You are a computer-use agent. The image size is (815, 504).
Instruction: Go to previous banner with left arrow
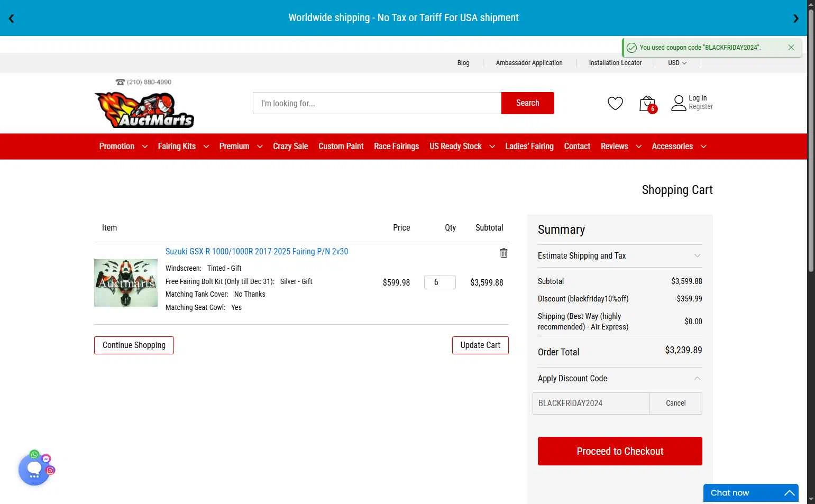(x=11, y=19)
